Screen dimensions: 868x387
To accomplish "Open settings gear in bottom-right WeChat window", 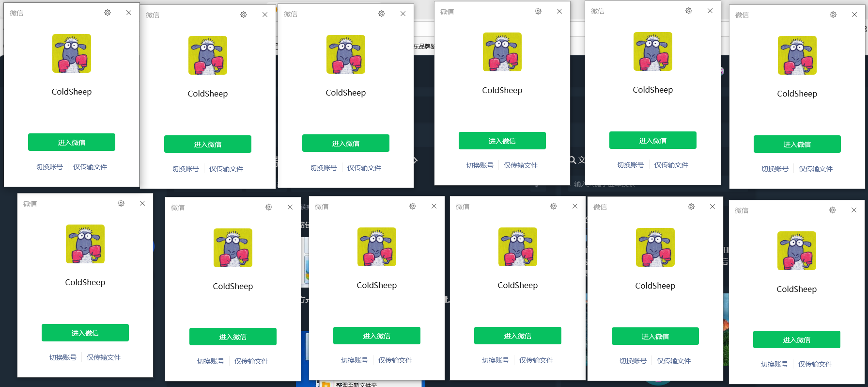I will coord(833,210).
